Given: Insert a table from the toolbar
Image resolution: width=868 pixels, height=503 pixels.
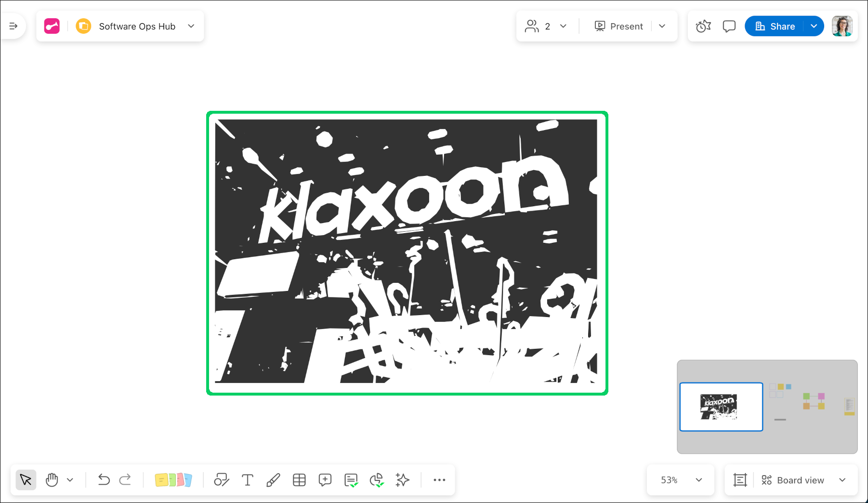Looking at the screenshot, I should coord(299,480).
